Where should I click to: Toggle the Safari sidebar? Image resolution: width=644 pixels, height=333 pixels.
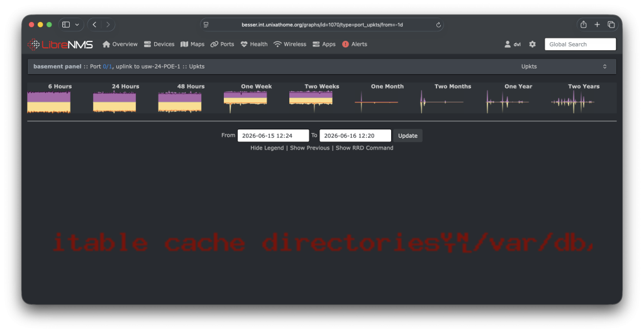tap(66, 25)
